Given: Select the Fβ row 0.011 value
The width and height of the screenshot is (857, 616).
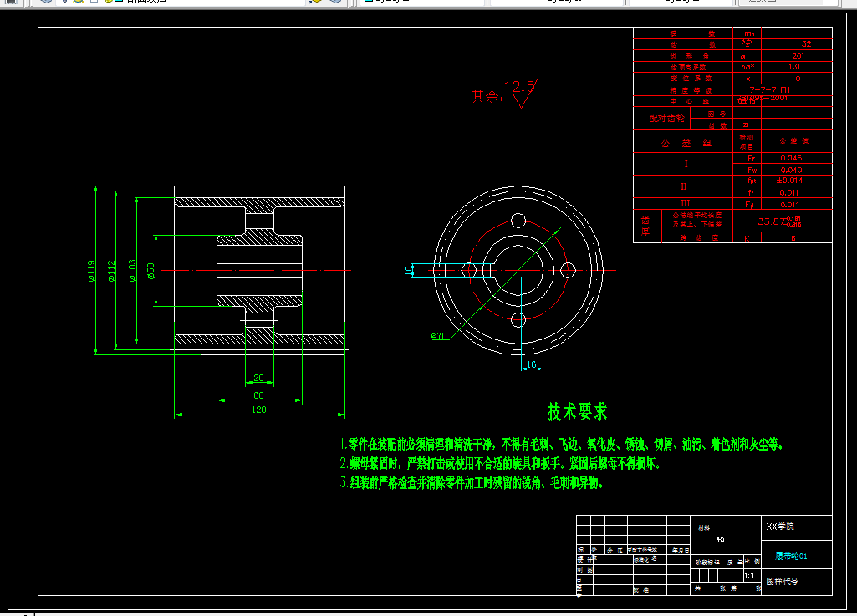Looking at the screenshot, I should [789, 205].
